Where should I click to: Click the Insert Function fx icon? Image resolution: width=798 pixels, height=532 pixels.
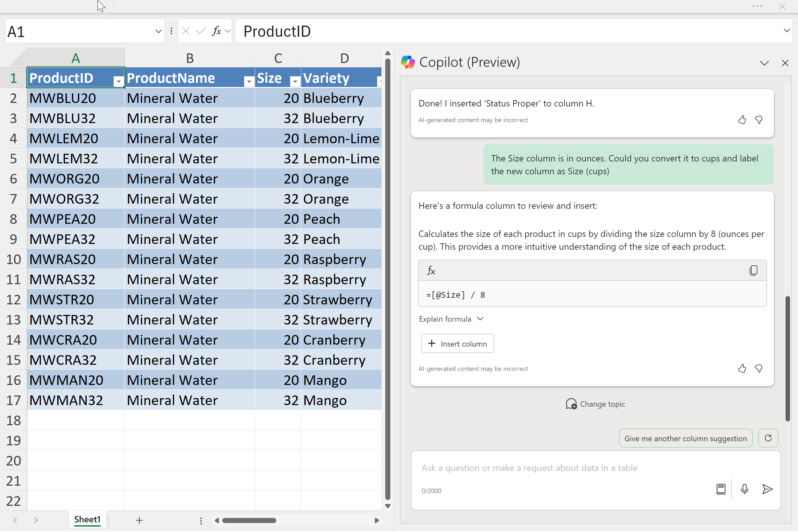click(x=216, y=31)
